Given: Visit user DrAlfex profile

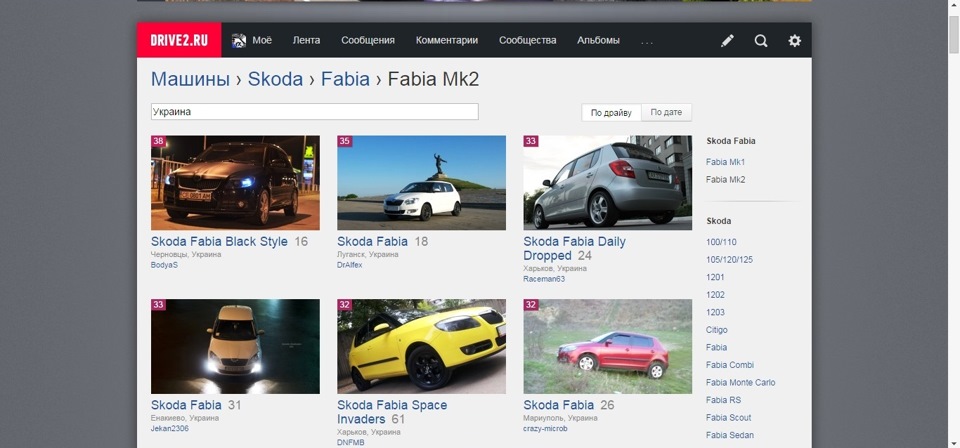Looking at the screenshot, I should pyautogui.click(x=350, y=265).
